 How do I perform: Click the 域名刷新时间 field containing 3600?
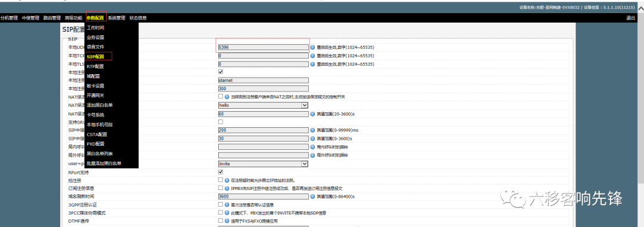click(264, 197)
